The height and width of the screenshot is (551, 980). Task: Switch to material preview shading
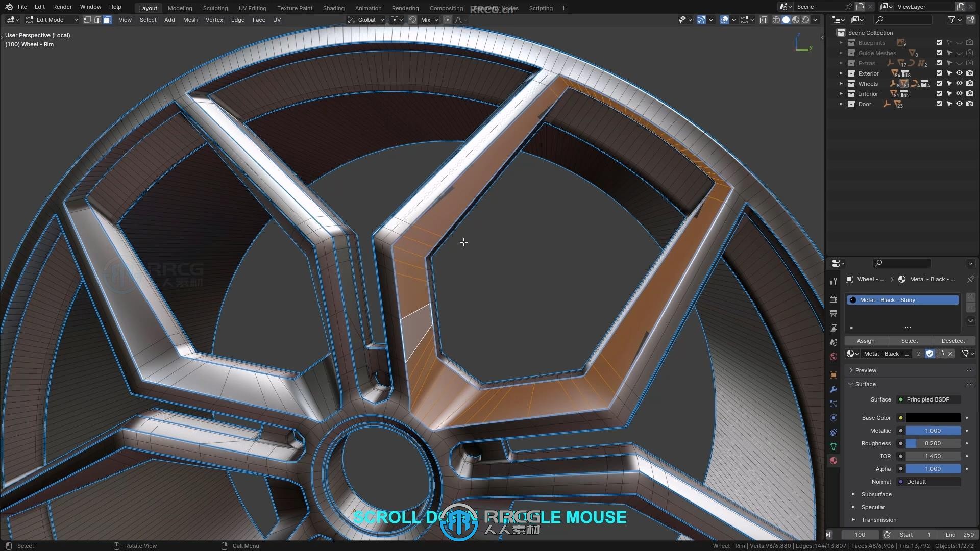[x=796, y=20]
